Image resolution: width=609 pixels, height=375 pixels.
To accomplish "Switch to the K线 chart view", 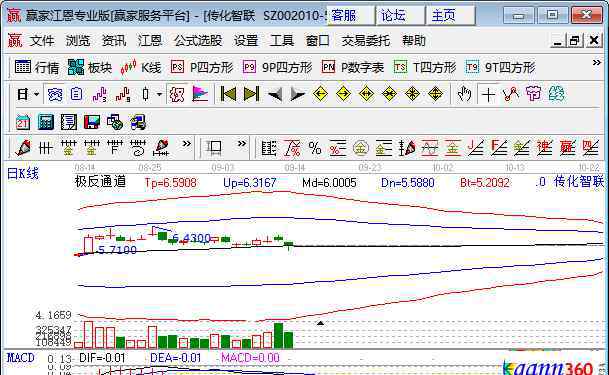I will click(140, 68).
